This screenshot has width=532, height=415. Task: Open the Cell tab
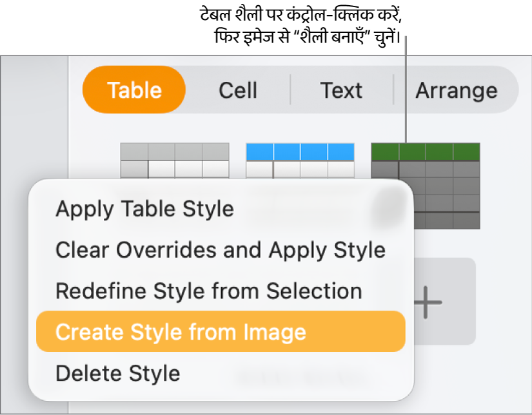[x=238, y=90]
